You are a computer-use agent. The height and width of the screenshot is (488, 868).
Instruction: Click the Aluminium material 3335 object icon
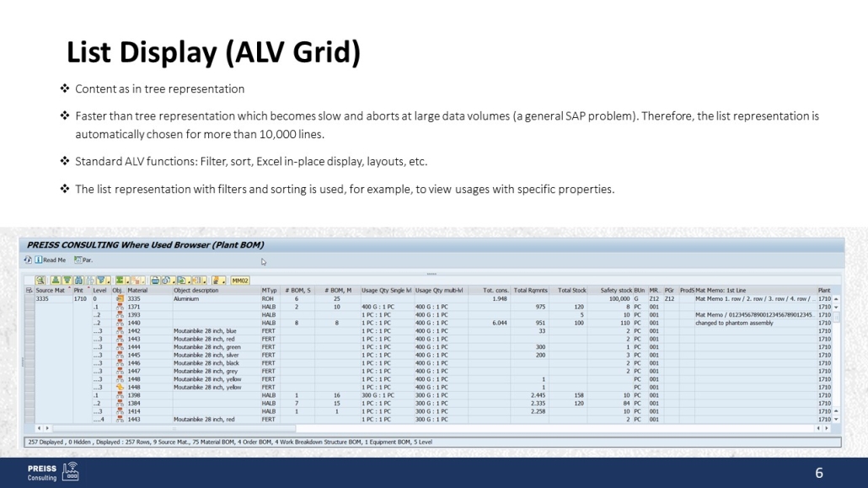pyautogui.click(x=120, y=298)
